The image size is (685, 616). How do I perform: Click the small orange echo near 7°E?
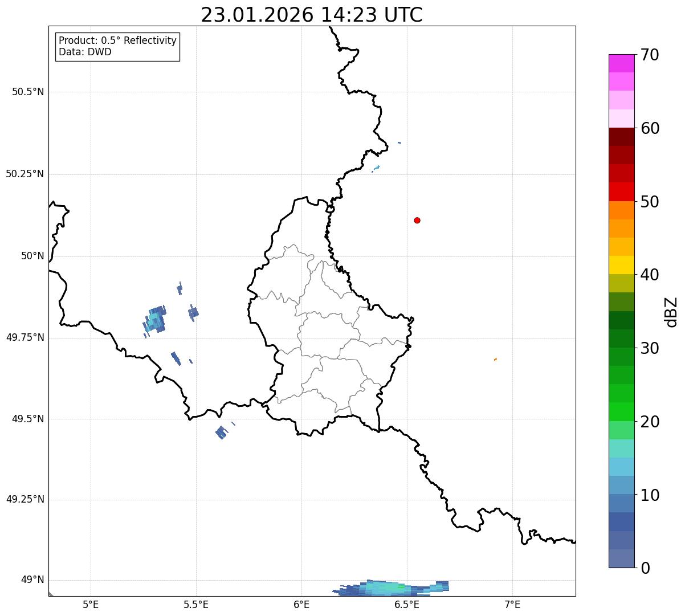pos(495,360)
